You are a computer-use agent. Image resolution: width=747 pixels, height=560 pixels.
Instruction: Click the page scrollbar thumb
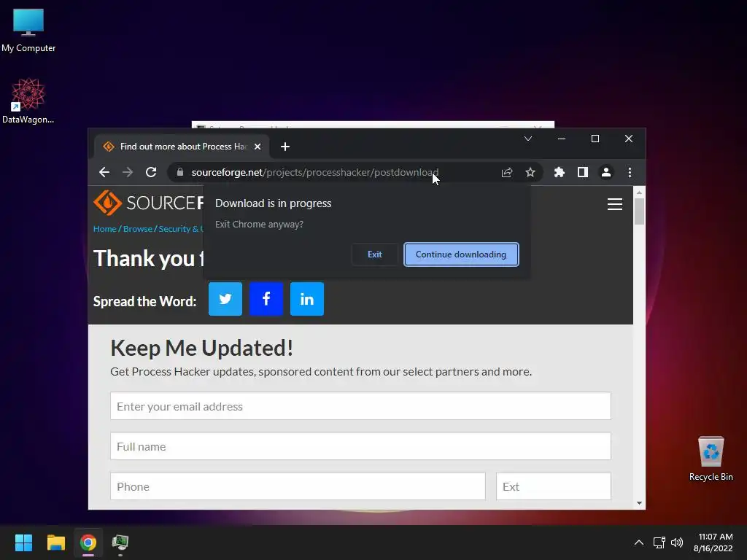pyautogui.click(x=639, y=211)
